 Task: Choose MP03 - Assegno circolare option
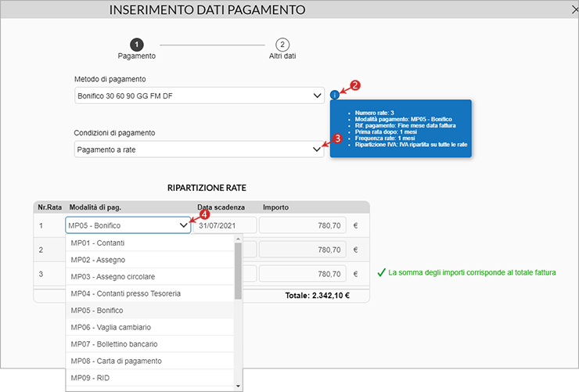pos(150,276)
